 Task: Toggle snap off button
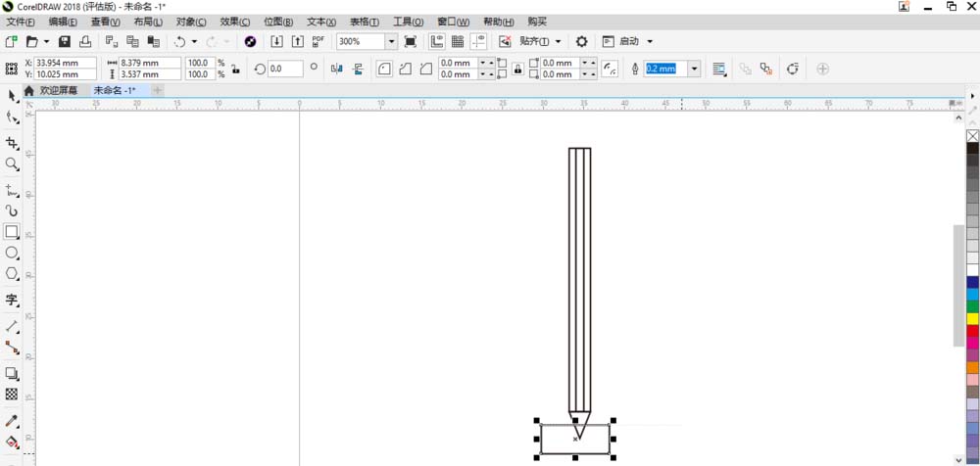505,42
